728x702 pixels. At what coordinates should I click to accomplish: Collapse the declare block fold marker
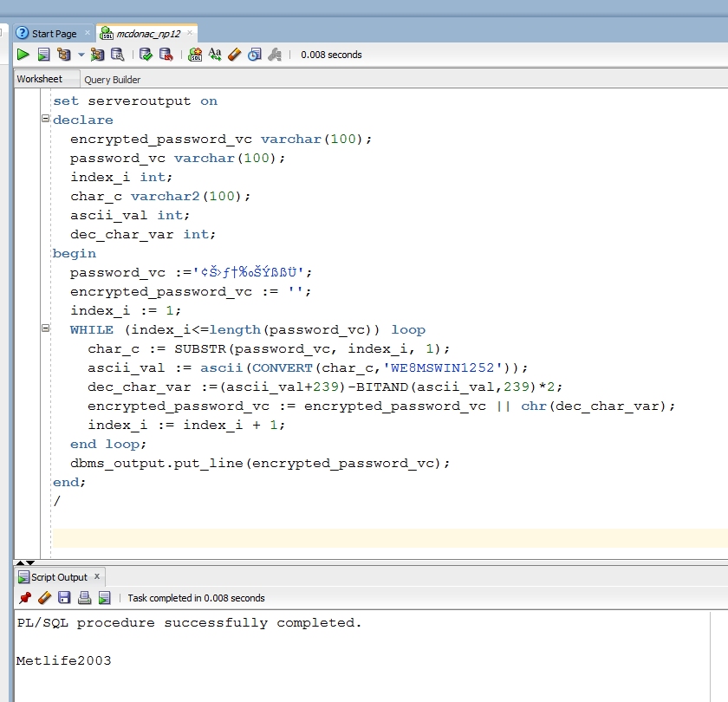45,119
